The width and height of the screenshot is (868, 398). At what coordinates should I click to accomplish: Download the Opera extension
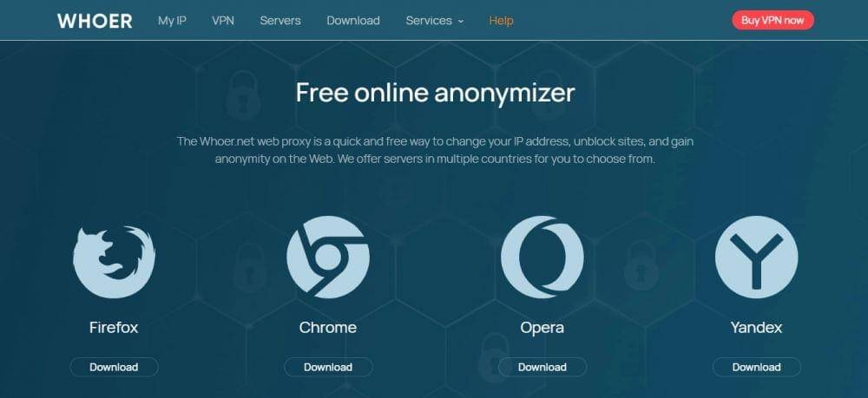click(542, 367)
